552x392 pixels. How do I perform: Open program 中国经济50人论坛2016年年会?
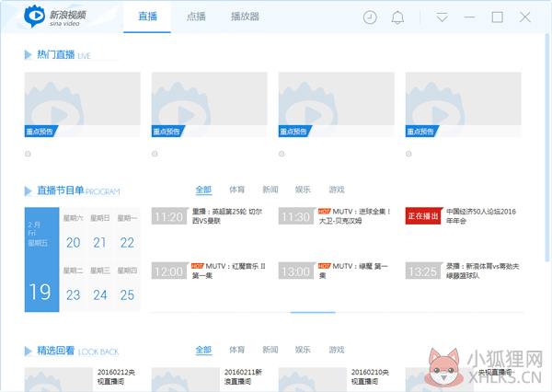[x=481, y=216]
